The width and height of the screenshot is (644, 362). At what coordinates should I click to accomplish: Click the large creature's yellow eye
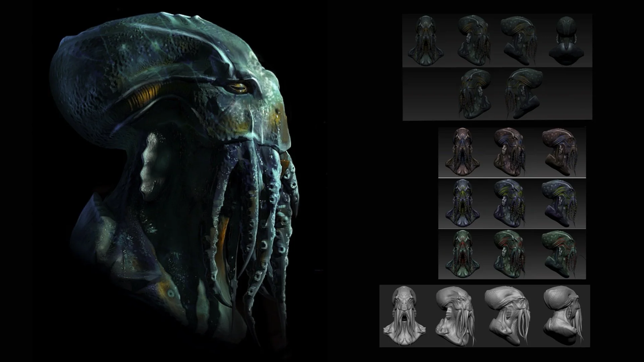tap(239, 88)
